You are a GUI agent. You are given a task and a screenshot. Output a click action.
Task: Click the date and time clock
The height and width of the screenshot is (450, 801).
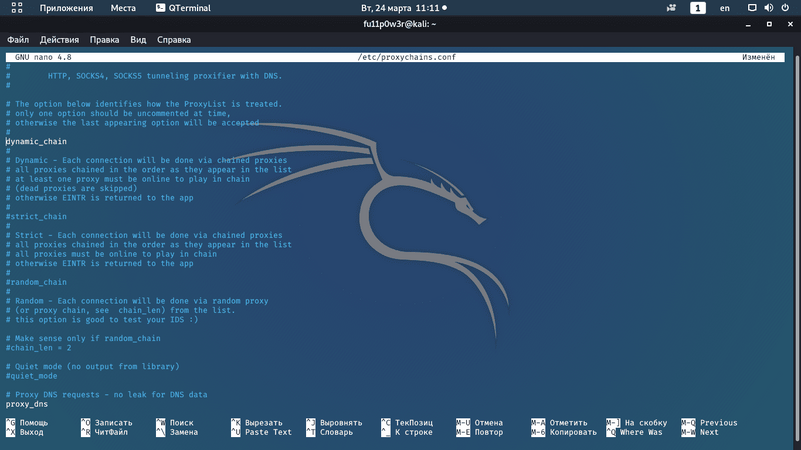tap(400, 8)
